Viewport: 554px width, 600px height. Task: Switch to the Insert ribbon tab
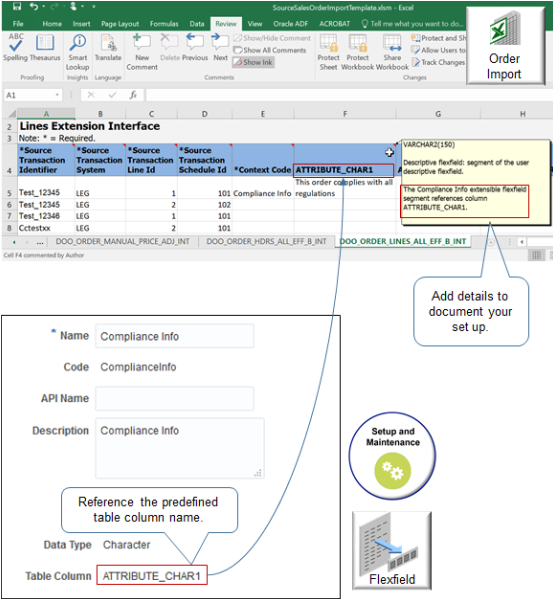81,24
